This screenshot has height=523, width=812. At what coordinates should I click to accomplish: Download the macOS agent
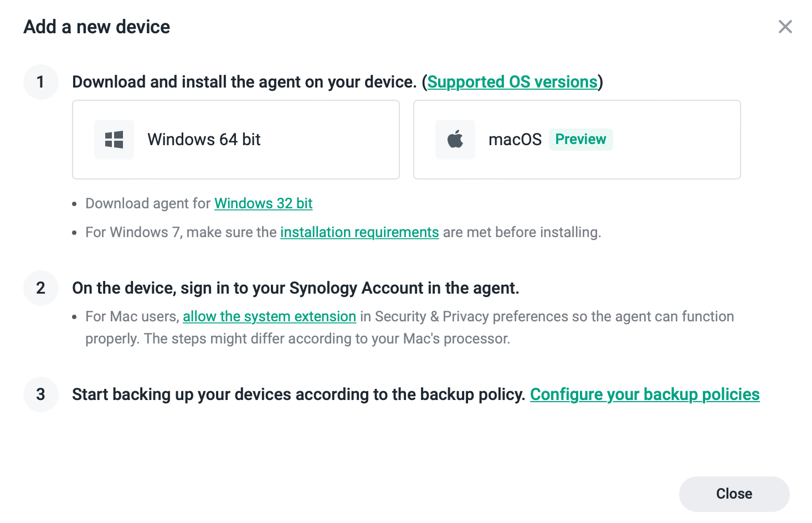(577, 140)
